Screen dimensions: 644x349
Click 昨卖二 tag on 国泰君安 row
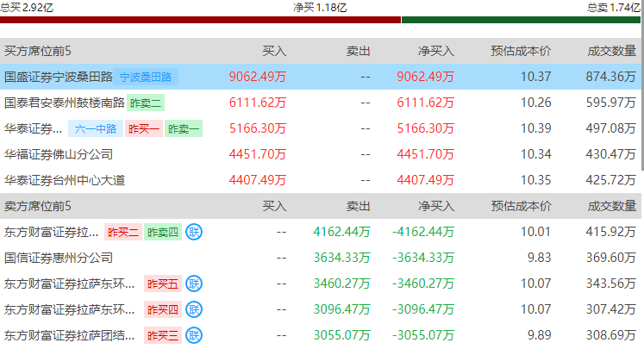click(146, 103)
